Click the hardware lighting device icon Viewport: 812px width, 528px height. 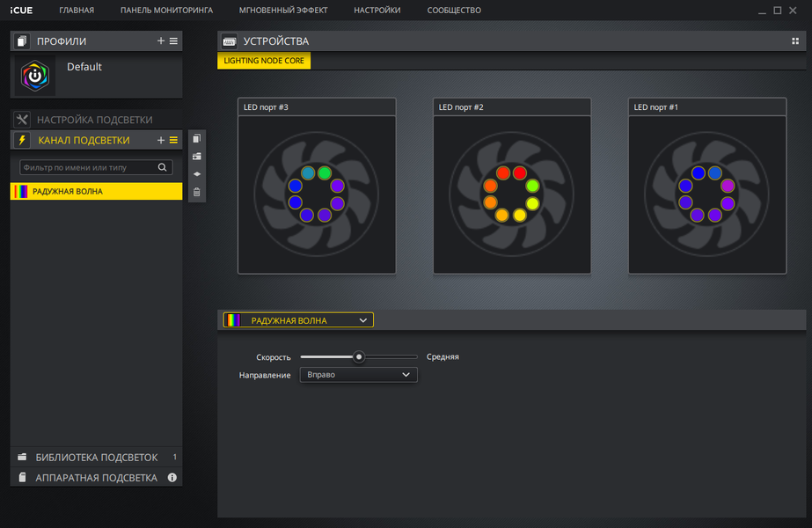tap(22, 477)
